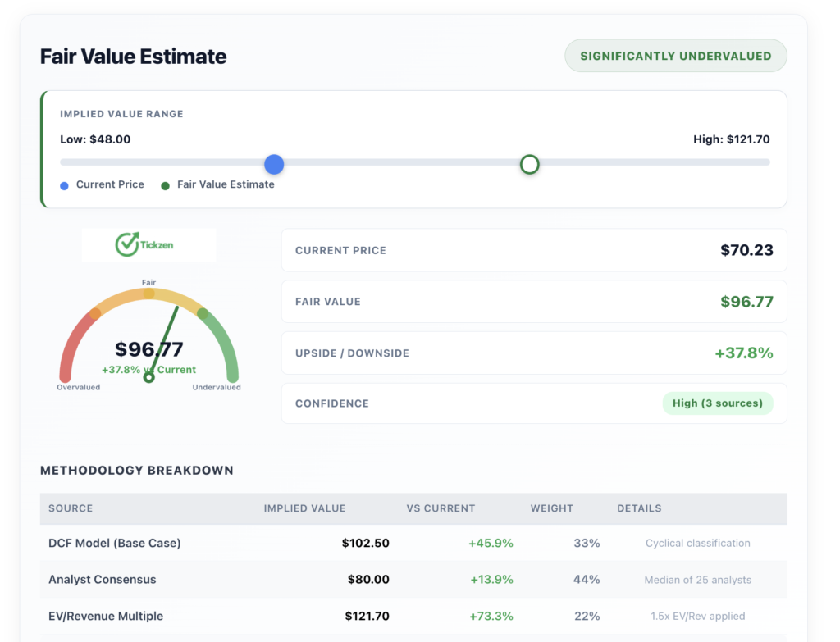
Task: Click the +13.9% vs current cell
Action: (492, 580)
